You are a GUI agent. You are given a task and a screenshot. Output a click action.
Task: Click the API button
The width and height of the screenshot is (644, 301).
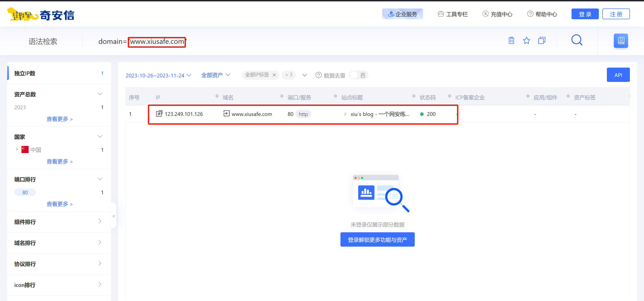tap(618, 75)
